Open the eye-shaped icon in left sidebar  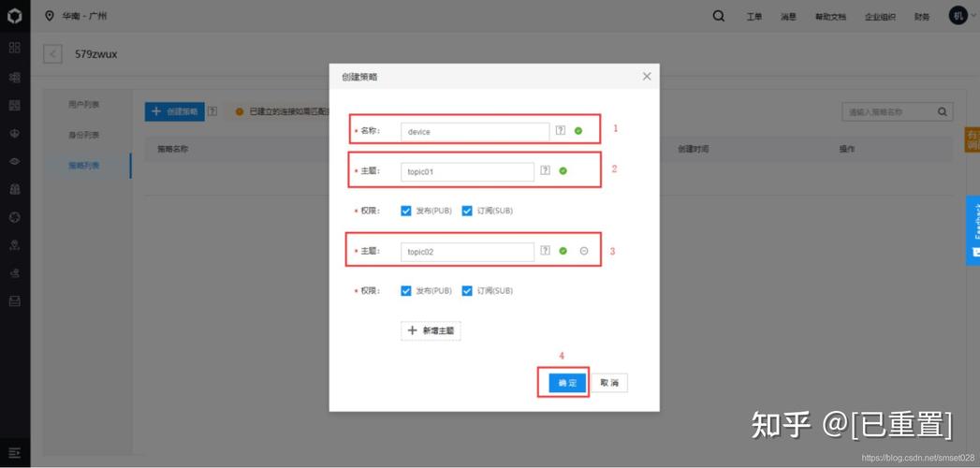pos(14,161)
